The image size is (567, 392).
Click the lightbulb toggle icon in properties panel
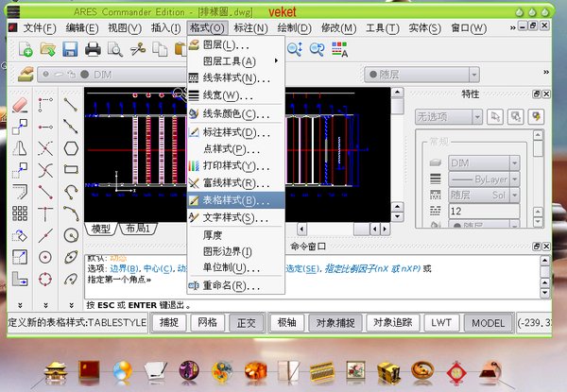click(x=536, y=117)
